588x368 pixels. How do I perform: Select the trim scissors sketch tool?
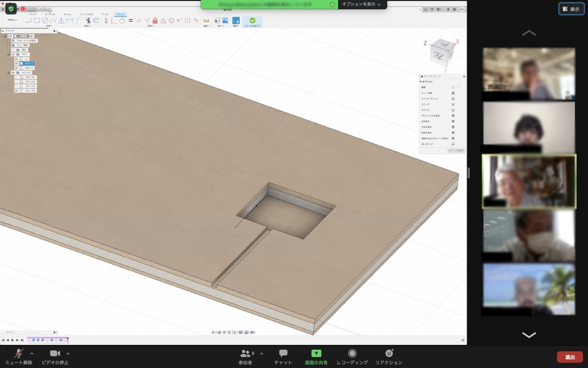[88, 21]
